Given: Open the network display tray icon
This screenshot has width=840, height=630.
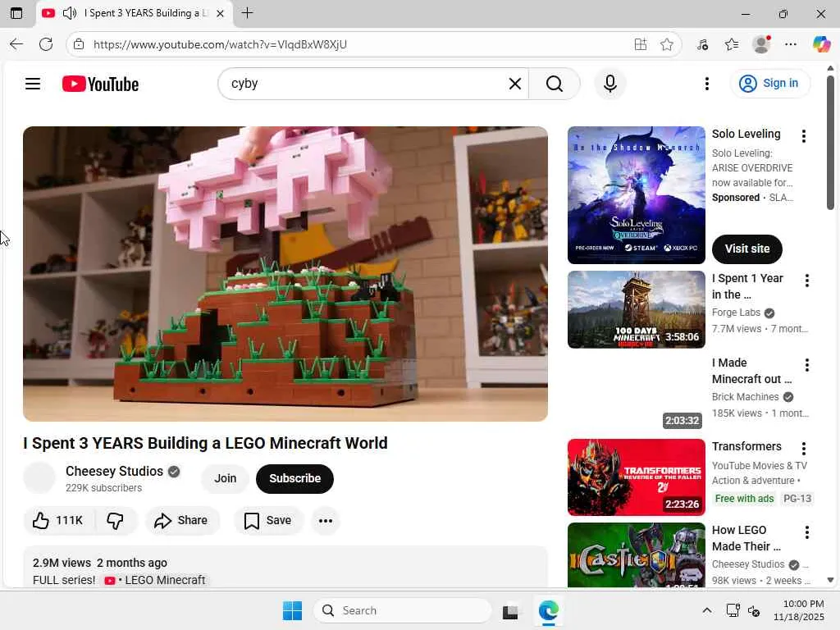Looking at the screenshot, I should (x=733, y=610).
